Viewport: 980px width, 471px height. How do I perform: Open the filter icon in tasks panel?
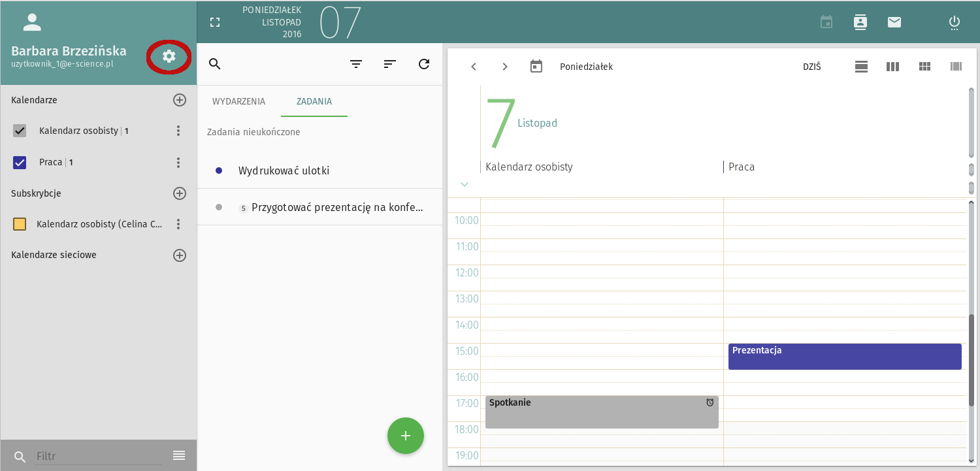click(356, 64)
